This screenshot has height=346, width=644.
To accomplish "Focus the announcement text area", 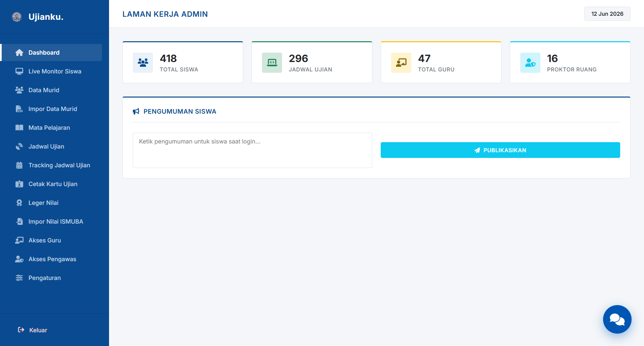I will click(252, 150).
